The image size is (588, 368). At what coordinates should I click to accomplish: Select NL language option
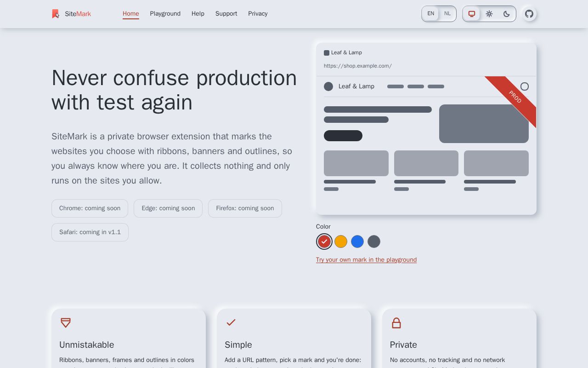coord(447,14)
